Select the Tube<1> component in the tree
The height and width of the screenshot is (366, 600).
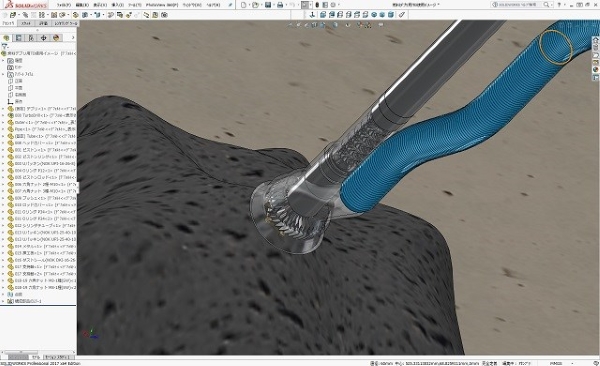[x=42, y=136]
